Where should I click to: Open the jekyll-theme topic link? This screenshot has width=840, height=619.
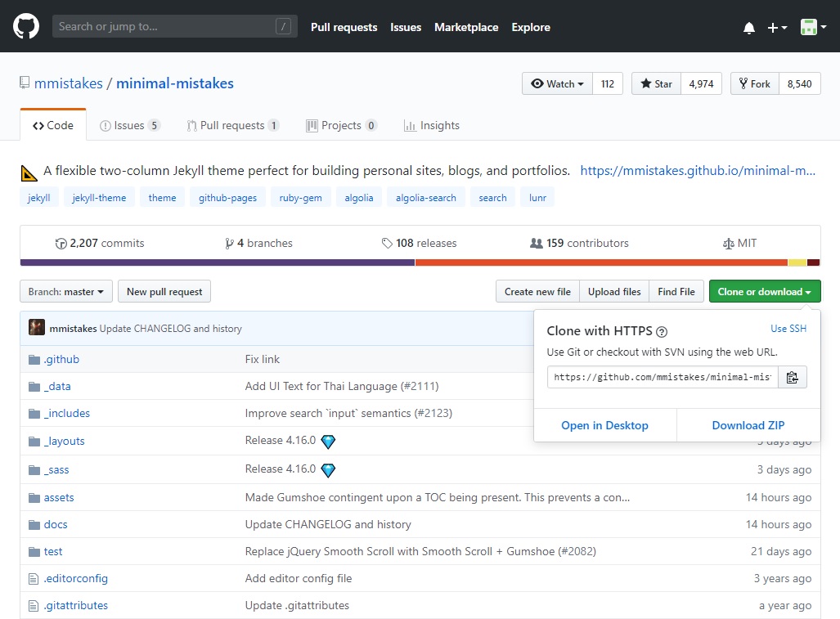(x=99, y=197)
